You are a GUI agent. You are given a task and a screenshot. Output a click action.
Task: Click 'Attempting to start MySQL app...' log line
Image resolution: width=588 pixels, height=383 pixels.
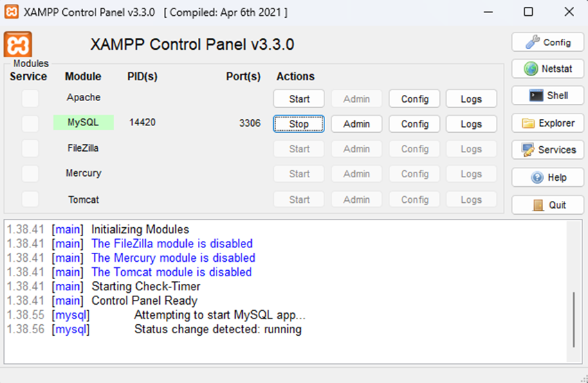(x=220, y=315)
